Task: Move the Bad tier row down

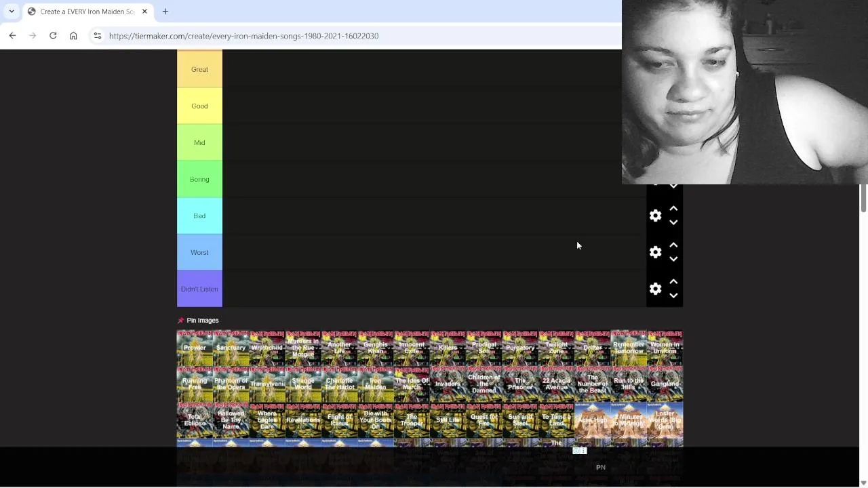Action: tap(673, 222)
